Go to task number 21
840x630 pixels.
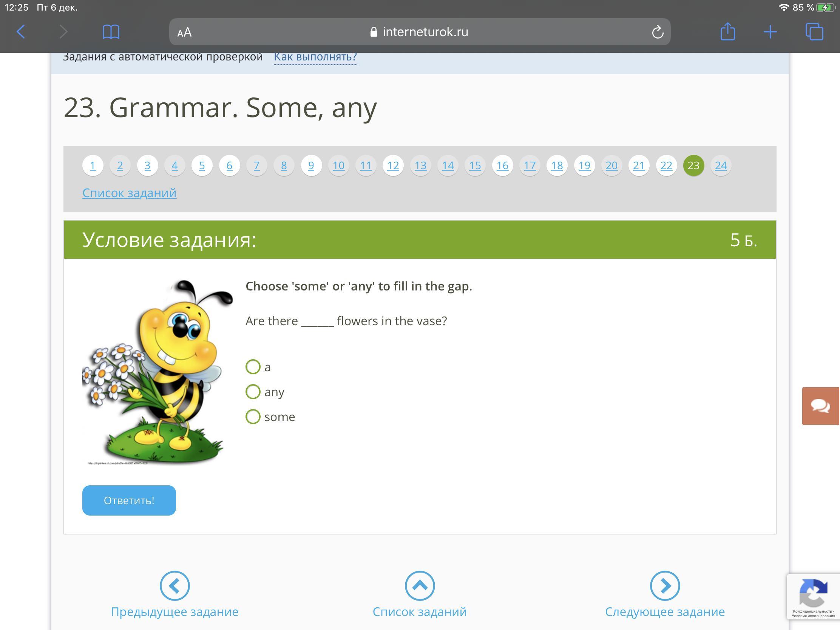tap(639, 165)
